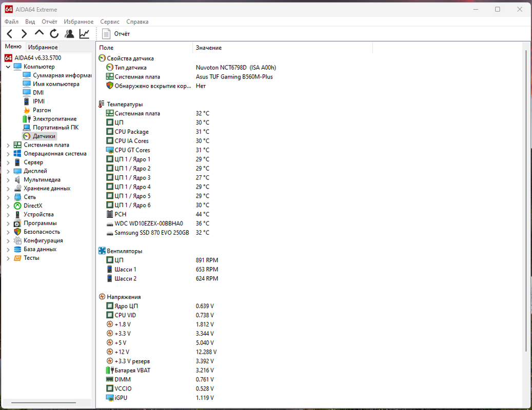Open the user profile toolbar icon
The image size is (532, 410).
coord(69,33)
